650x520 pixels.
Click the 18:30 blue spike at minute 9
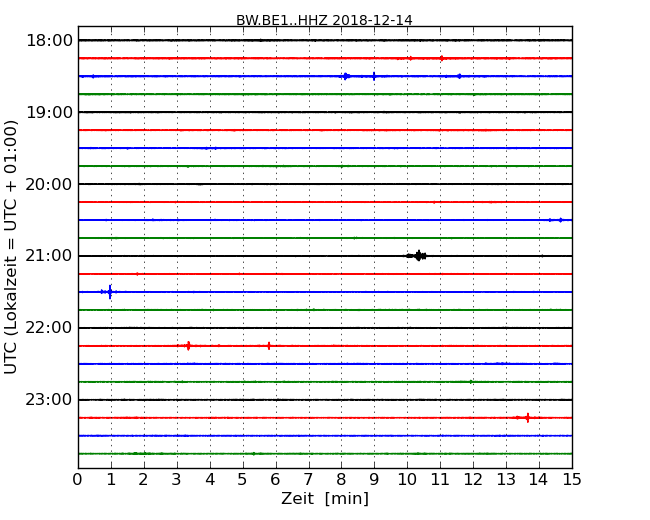[374, 76]
